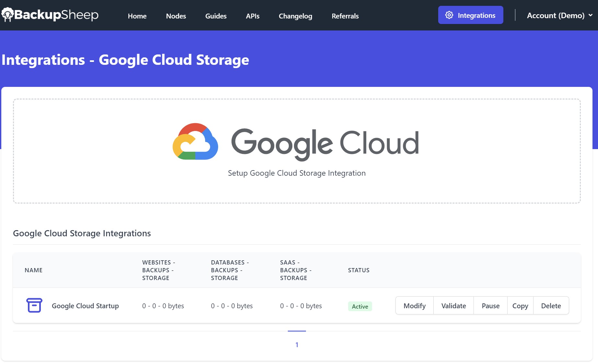
Task: Copy the Google Cloud Startup integration
Action: [520, 305]
